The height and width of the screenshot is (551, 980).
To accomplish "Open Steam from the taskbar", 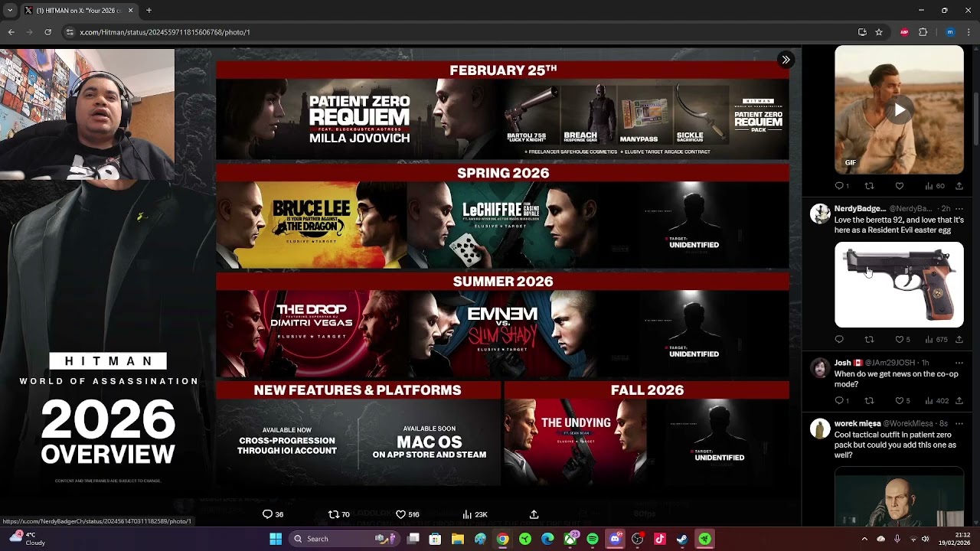I will pos(682,539).
